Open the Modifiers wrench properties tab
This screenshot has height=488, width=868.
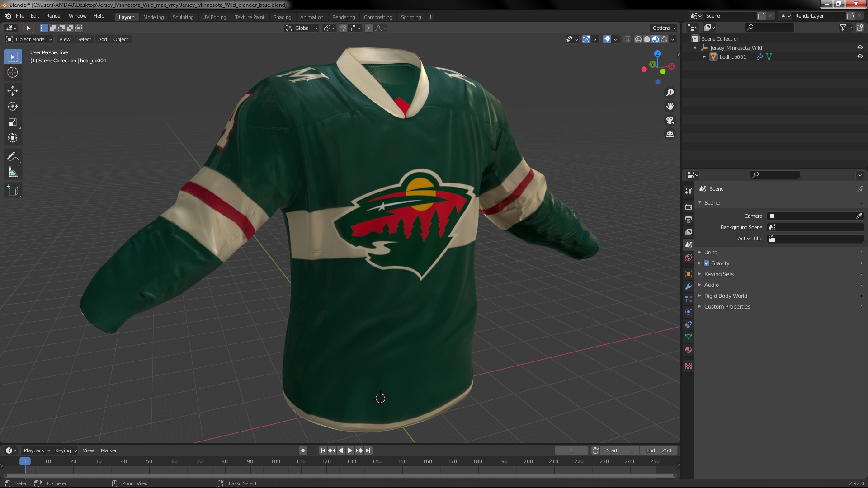pyautogui.click(x=688, y=286)
